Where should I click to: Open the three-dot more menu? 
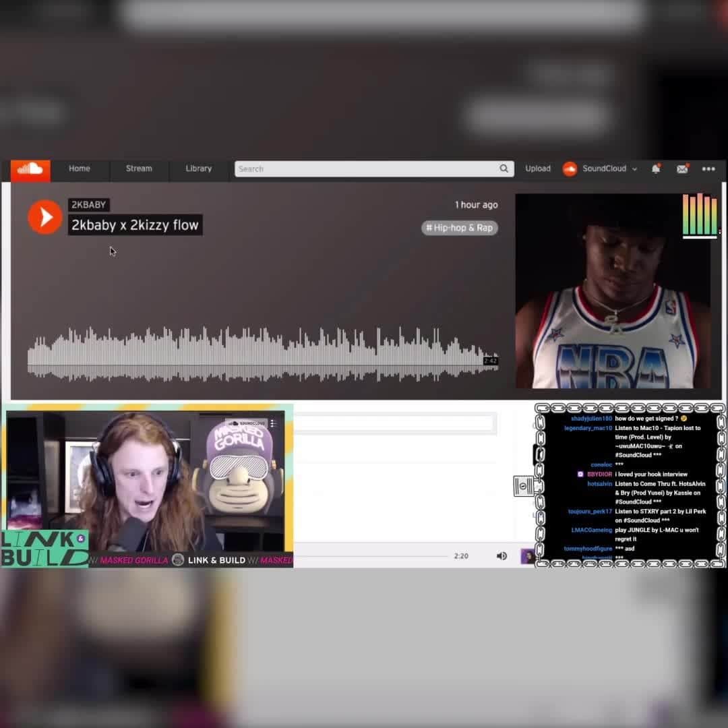click(708, 169)
